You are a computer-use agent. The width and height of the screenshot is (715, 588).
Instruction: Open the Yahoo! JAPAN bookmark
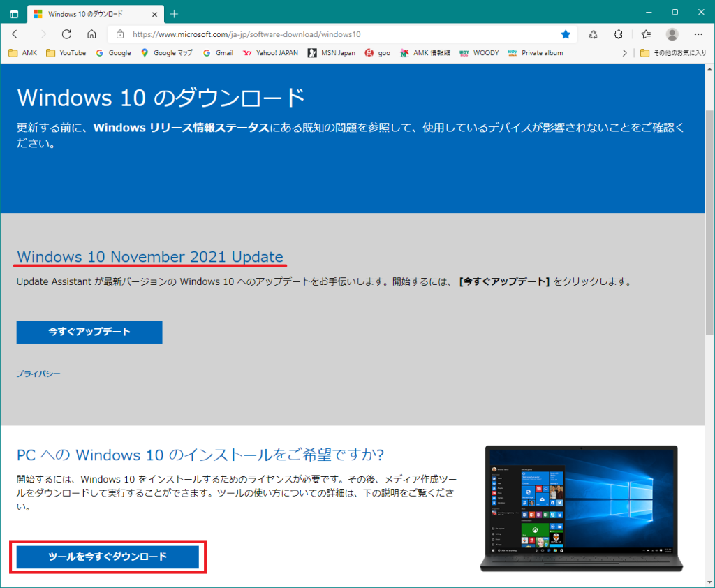pos(270,53)
